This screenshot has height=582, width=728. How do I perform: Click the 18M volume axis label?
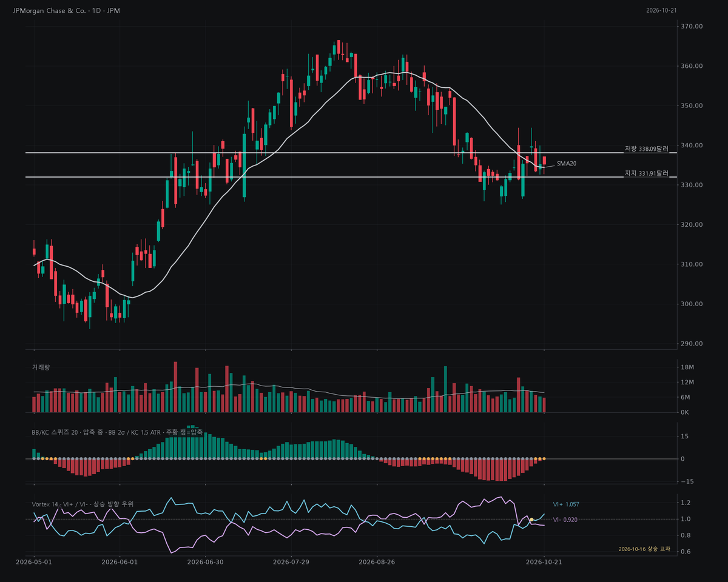[688, 367]
